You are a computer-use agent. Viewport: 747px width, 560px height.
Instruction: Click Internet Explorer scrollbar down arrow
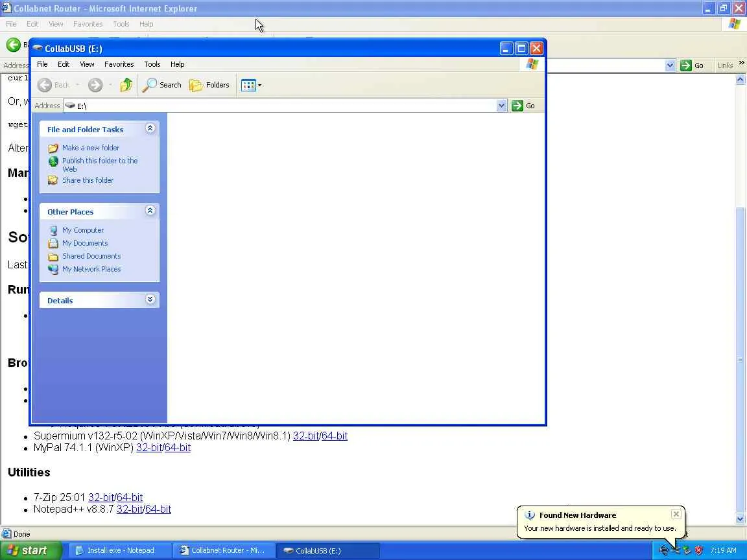(x=741, y=519)
